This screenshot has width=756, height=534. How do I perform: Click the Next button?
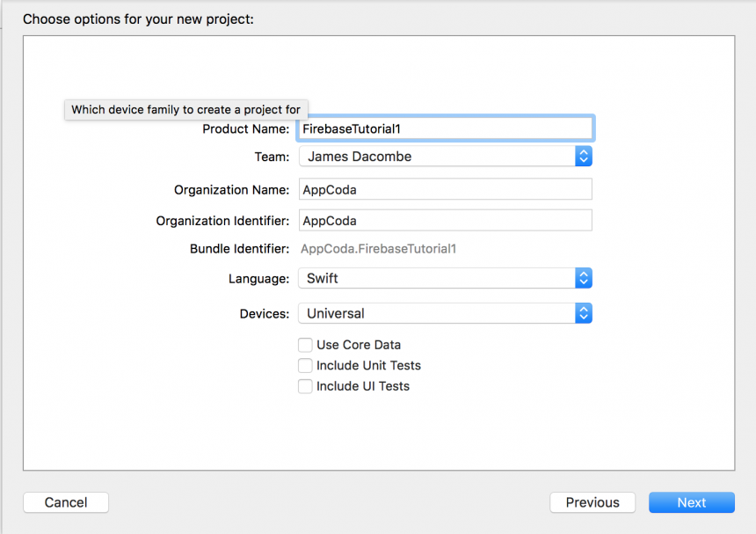(x=691, y=502)
